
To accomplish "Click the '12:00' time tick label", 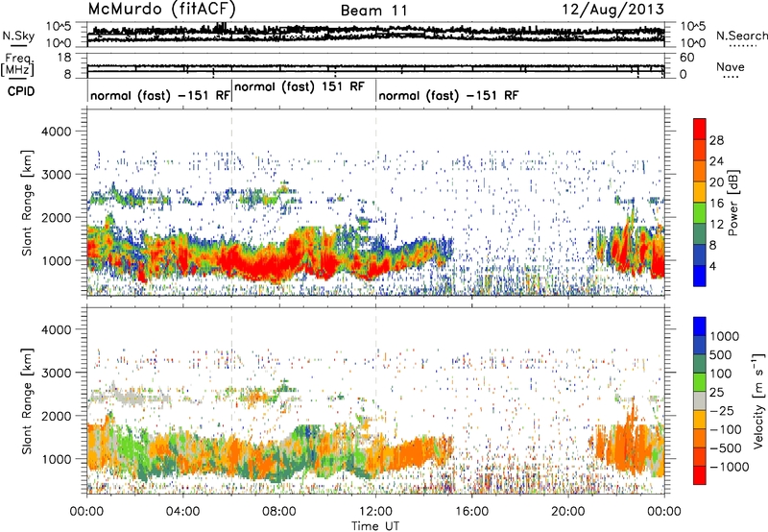I will (375, 512).
